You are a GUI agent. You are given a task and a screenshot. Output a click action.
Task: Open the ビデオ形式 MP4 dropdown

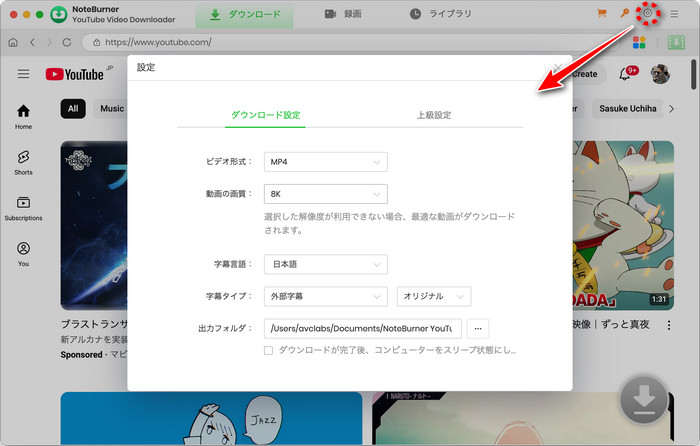point(325,162)
